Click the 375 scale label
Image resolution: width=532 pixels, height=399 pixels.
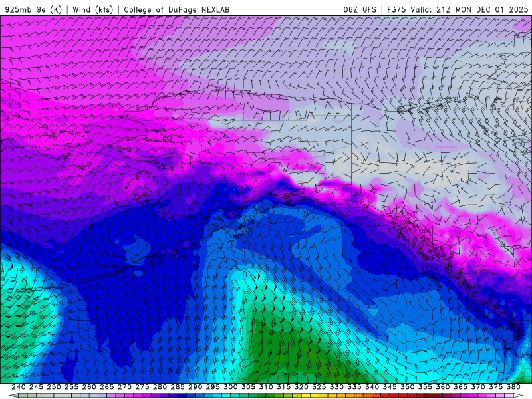495,387
